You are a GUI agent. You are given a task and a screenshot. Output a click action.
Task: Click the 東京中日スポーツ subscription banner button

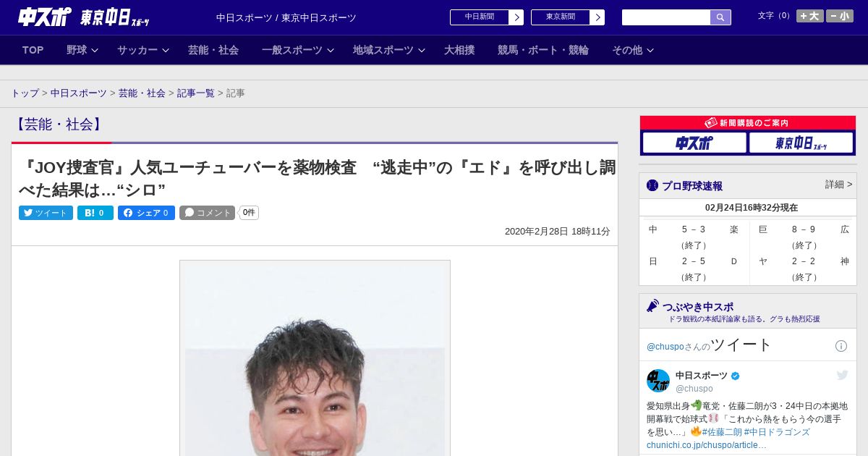tap(801, 143)
